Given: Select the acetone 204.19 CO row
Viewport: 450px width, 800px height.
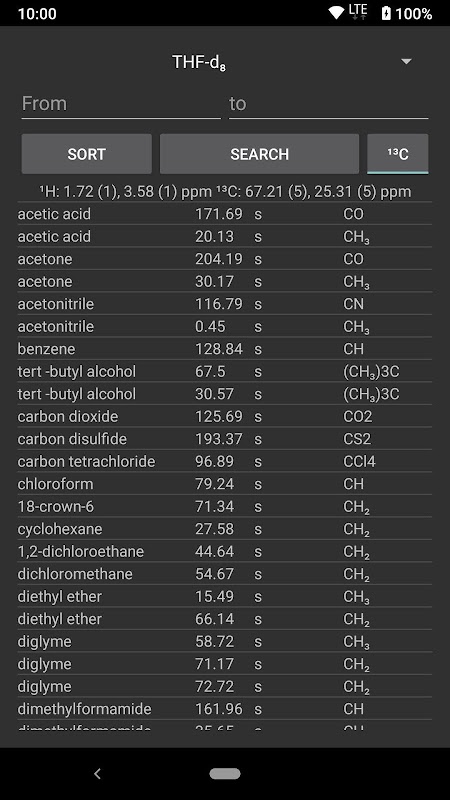Looking at the screenshot, I should (x=224, y=259).
